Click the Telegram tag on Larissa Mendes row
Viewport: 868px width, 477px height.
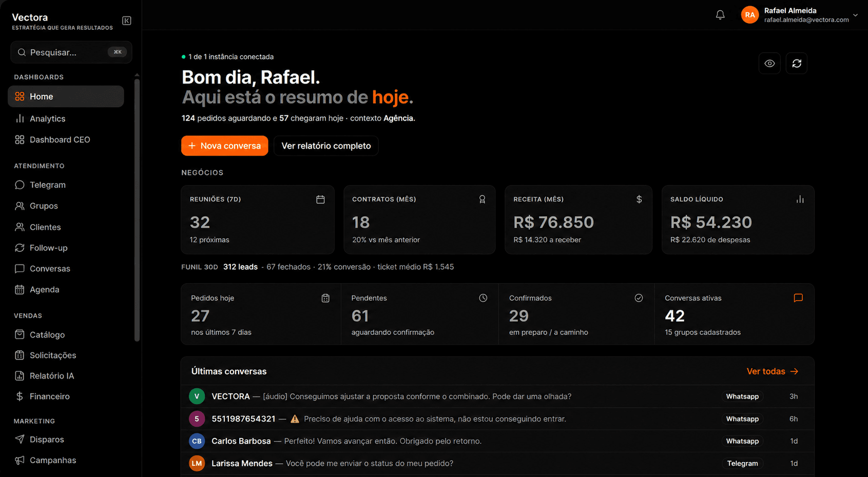click(742, 463)
